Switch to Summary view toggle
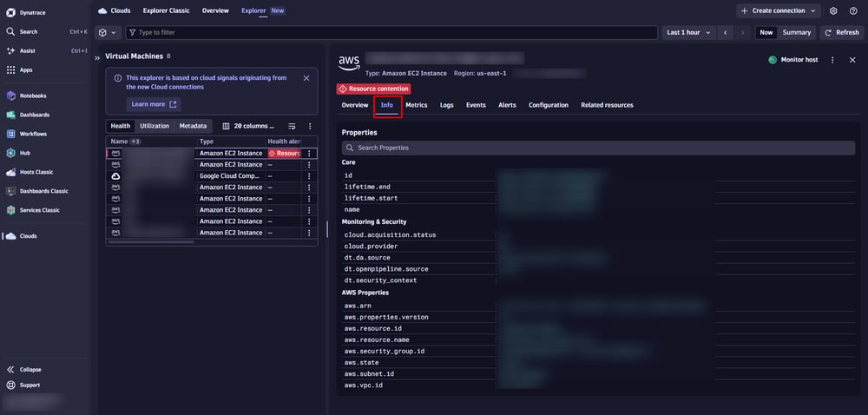Image resolution: width=868 pixels, height=415 pixels. pos(797,33)
